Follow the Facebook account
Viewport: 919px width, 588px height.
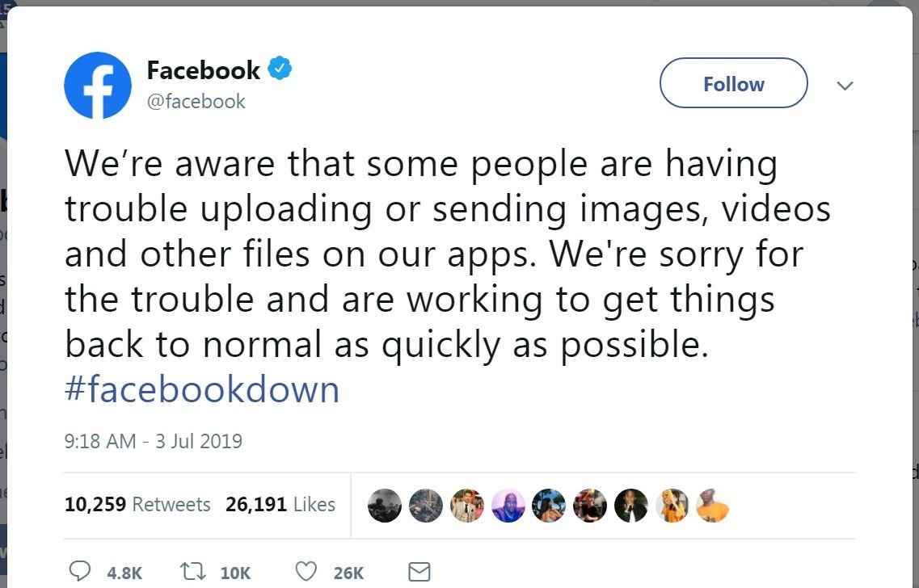tap(734, 83)
